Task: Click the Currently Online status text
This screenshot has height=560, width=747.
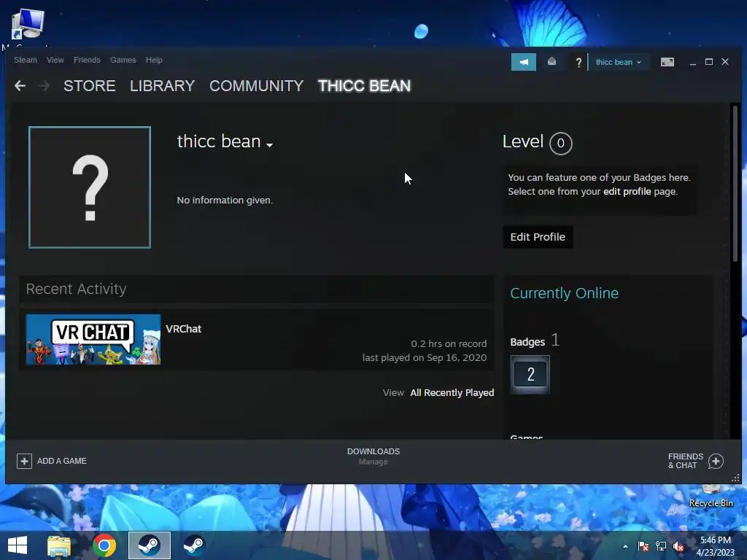Action: coord(564,293)
